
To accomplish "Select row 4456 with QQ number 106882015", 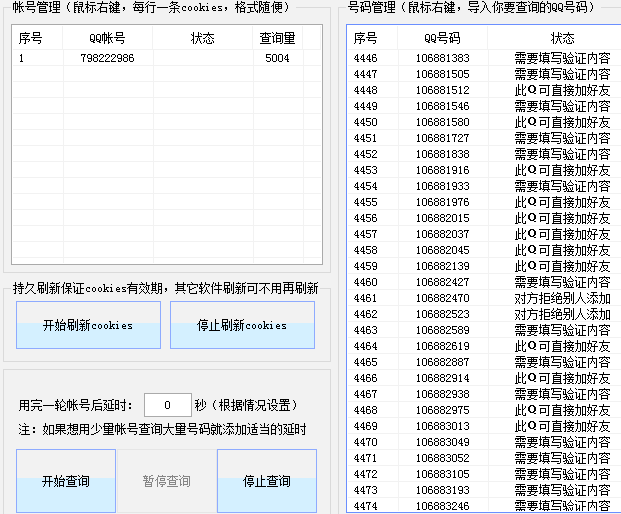I will [x=442, y=218].
